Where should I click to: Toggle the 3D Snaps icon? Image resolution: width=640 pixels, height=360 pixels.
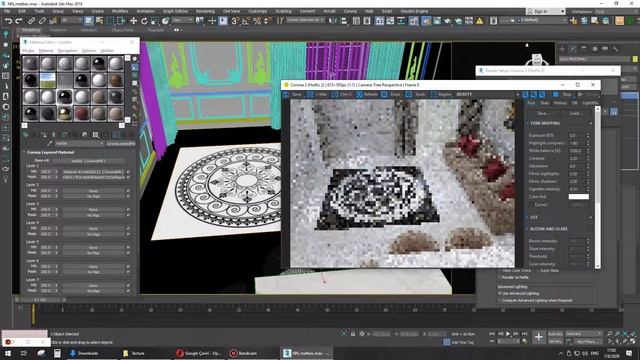(235, 21)
